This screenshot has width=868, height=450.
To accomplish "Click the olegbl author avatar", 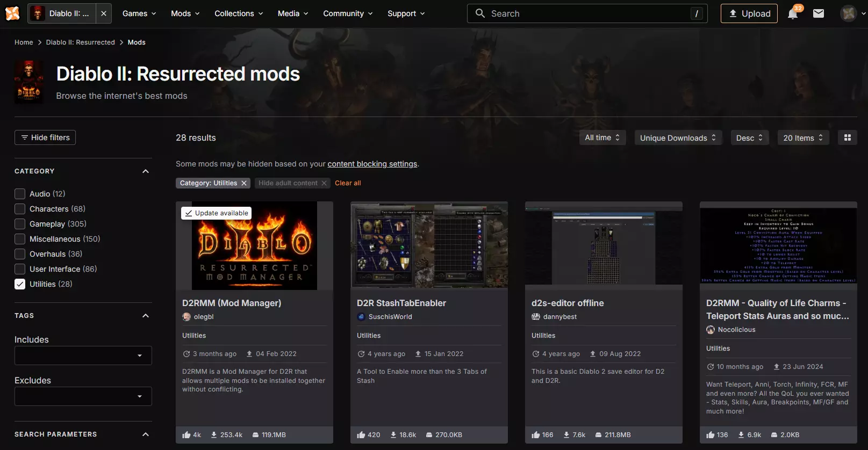I will click(186, 317).
